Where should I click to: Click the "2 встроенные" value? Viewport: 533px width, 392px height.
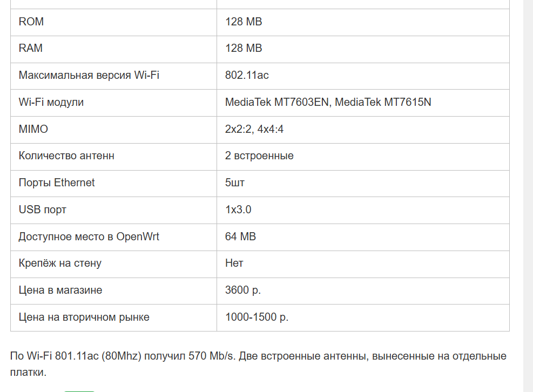259,156
